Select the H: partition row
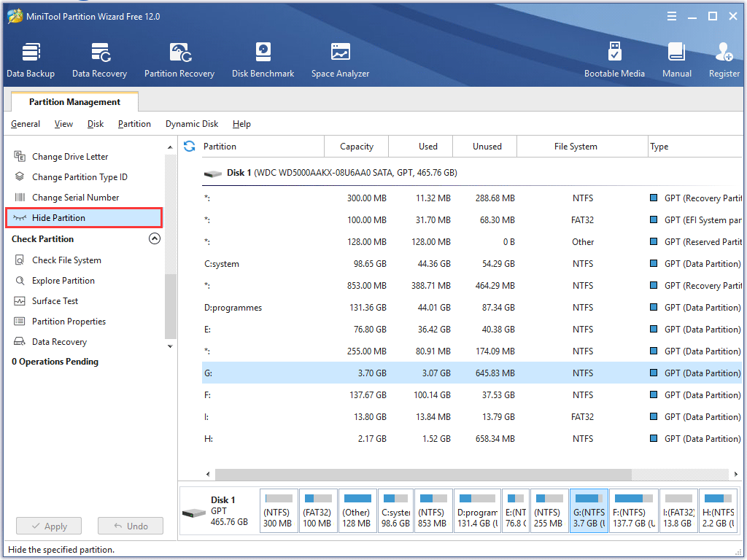Screen dimensions: 747x560 472,438
